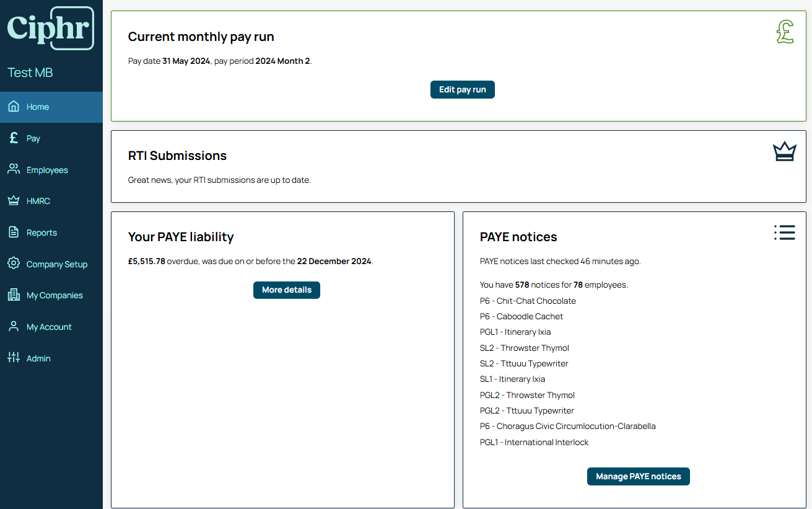Select notice P6 - Chit-Chat Chocolate

pos(528,301)
